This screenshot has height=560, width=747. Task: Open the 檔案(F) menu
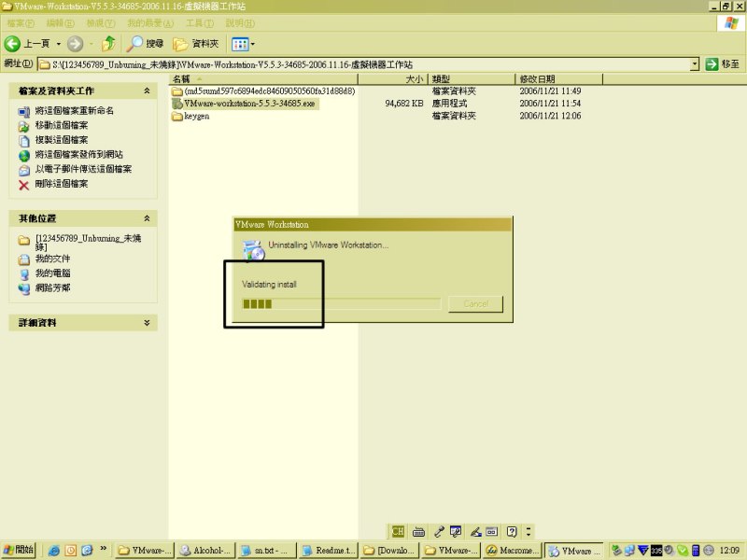[21, 22]
